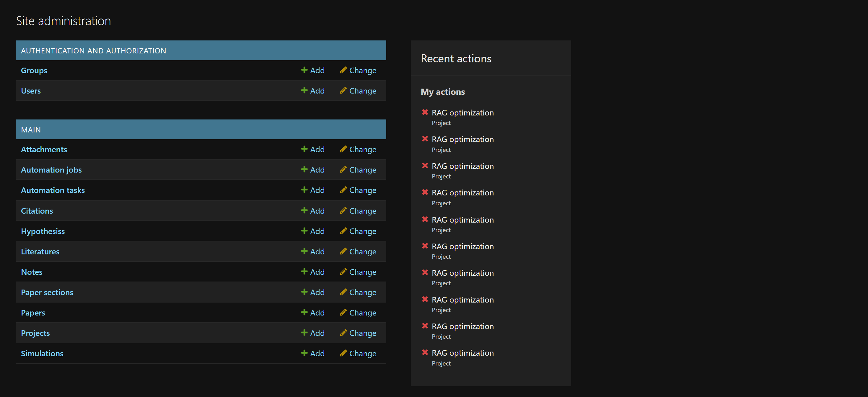This screenshot has height=397, width=868.
Task: Click the Add link for Simulations
Action: [x=317, y=353]
